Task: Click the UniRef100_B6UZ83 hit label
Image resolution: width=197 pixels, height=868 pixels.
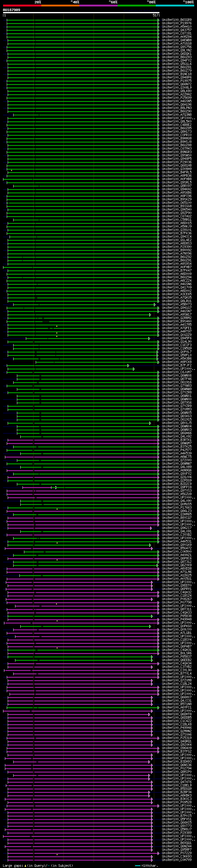Action: click(x=177, y=57)
